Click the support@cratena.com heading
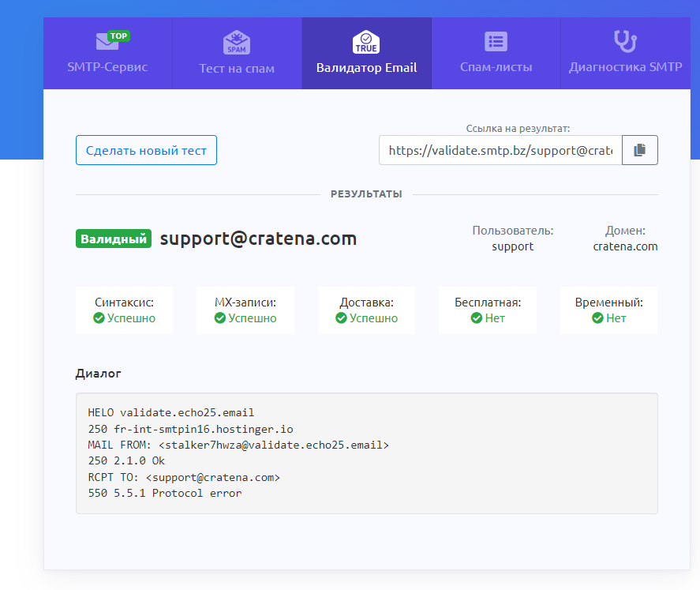This screenshot has width=700, height=590. (258, 239)
